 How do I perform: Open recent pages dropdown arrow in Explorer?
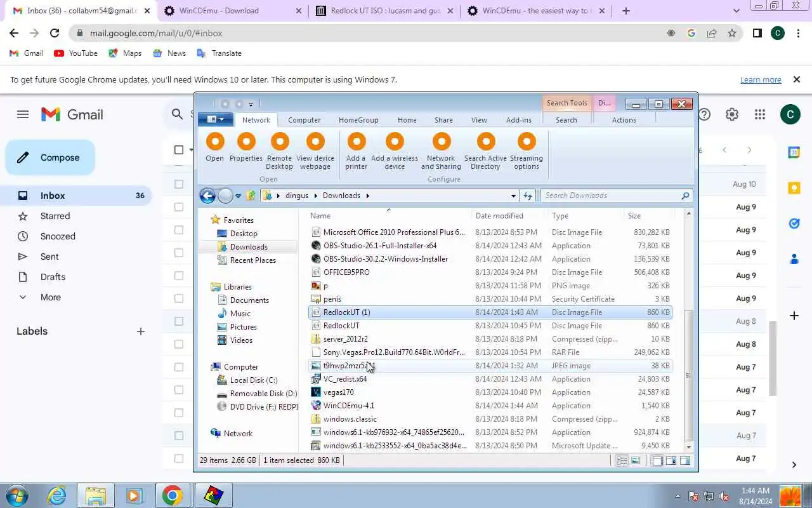(x=239, y=196)
